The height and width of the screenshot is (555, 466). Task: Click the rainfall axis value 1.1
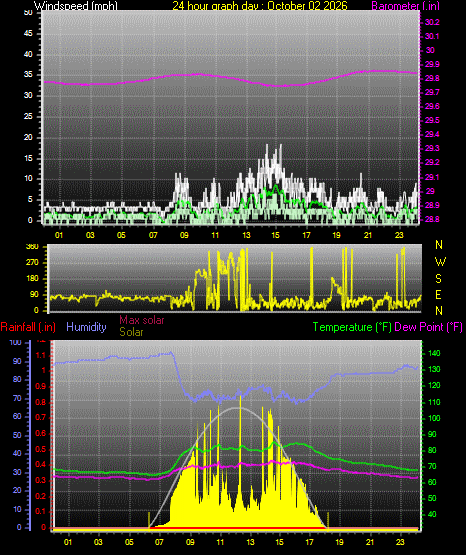(41, 355)
